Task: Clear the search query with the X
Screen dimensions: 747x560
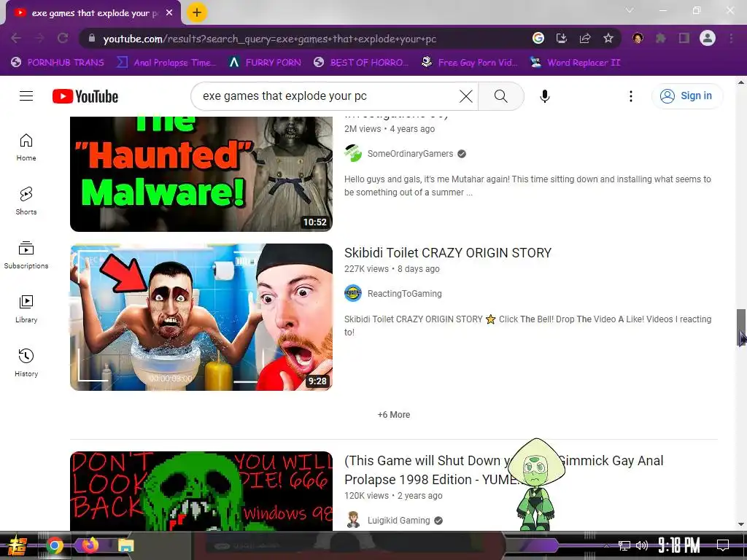Action: (466, 96)
